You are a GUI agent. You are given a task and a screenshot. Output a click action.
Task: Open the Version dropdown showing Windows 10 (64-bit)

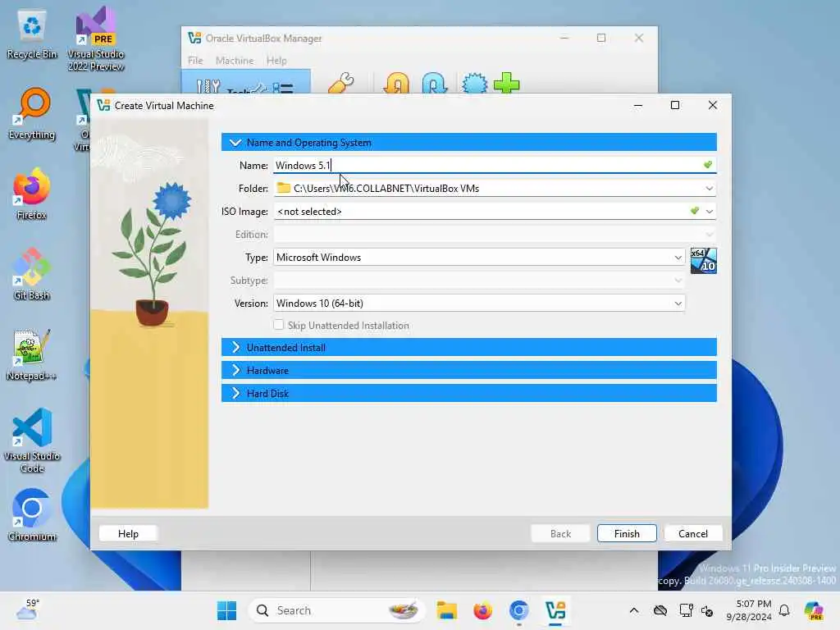(x=479, y=304)
